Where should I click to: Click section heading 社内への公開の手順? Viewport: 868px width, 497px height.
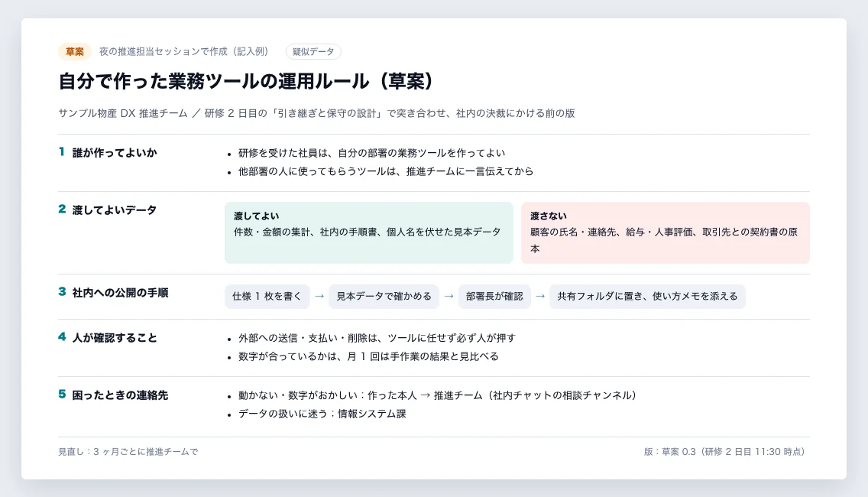pyautogui.click(x=120, y=293)
